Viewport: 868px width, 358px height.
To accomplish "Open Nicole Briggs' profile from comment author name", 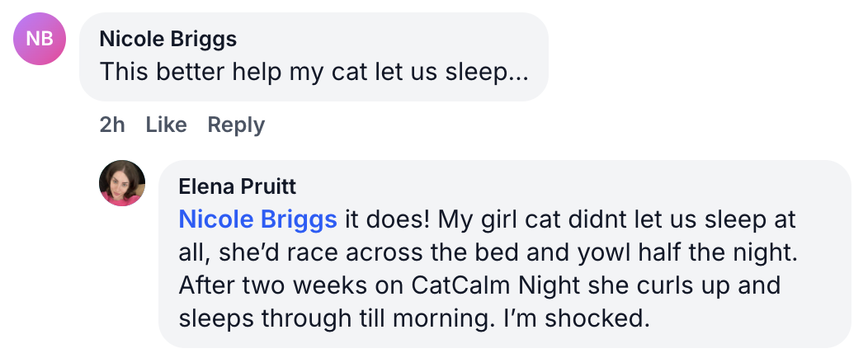I will pyautogui.click(x=167, y=39).
